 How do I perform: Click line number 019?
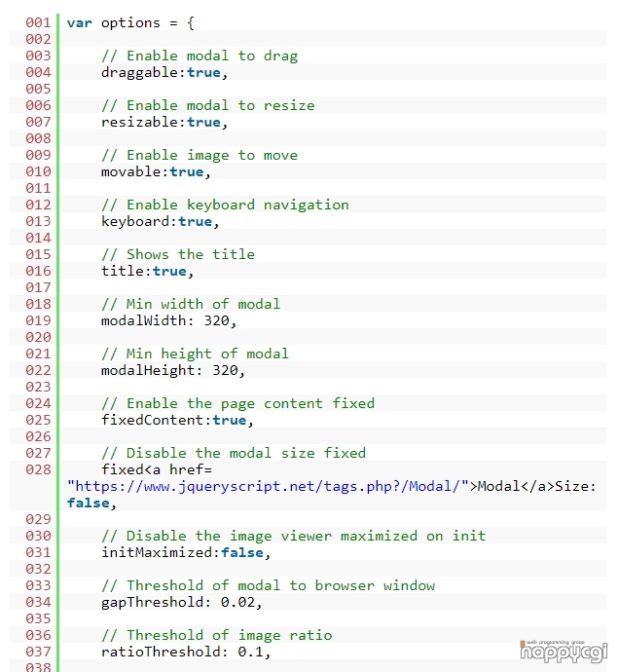[38, 321]
